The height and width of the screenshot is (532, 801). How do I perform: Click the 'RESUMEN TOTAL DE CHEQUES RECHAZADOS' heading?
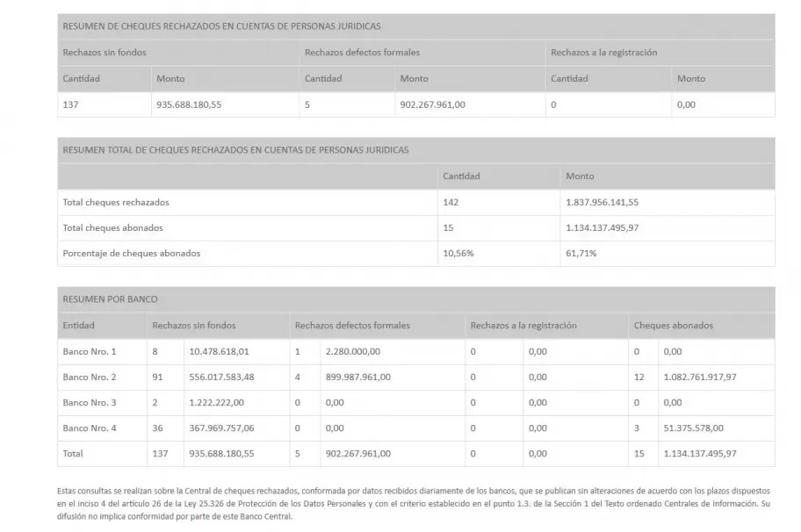pyautogui.click(x=235, y=149)
